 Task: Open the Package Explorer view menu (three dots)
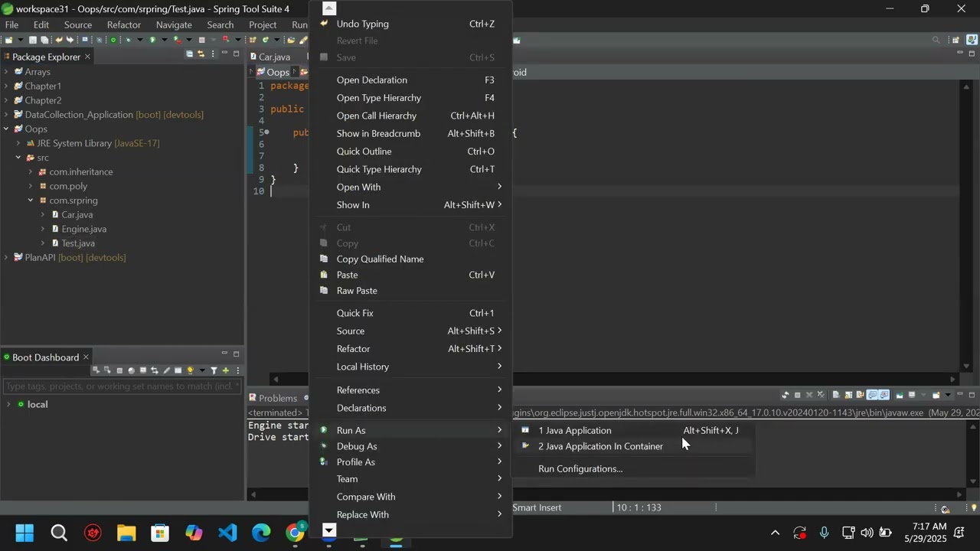coord(213,54)
